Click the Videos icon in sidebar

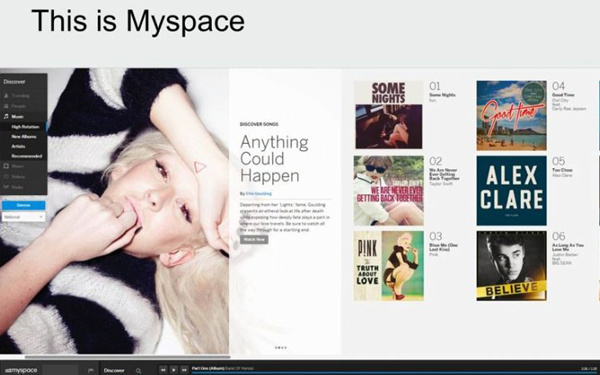pos(6,176)
